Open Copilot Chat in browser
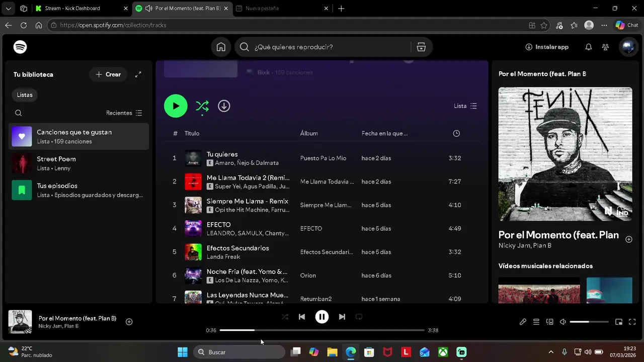 (627, 25)
